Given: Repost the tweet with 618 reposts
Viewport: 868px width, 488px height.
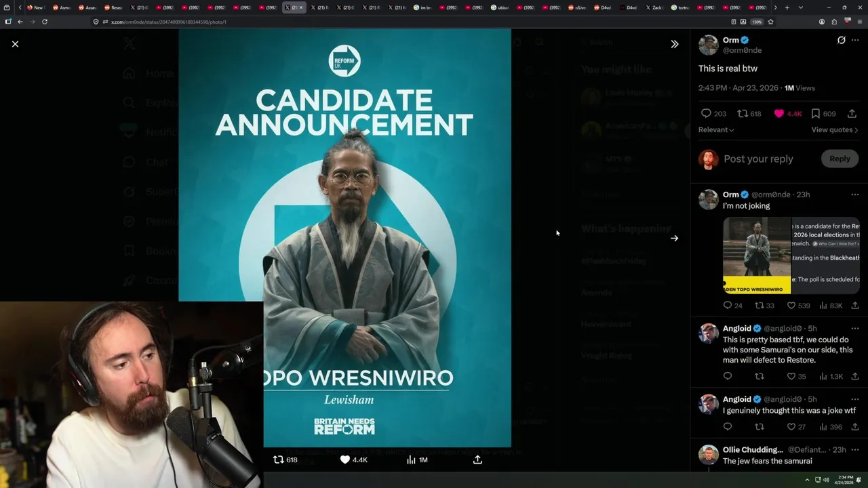Looking at the screenshot, I should tap(749, 114).
